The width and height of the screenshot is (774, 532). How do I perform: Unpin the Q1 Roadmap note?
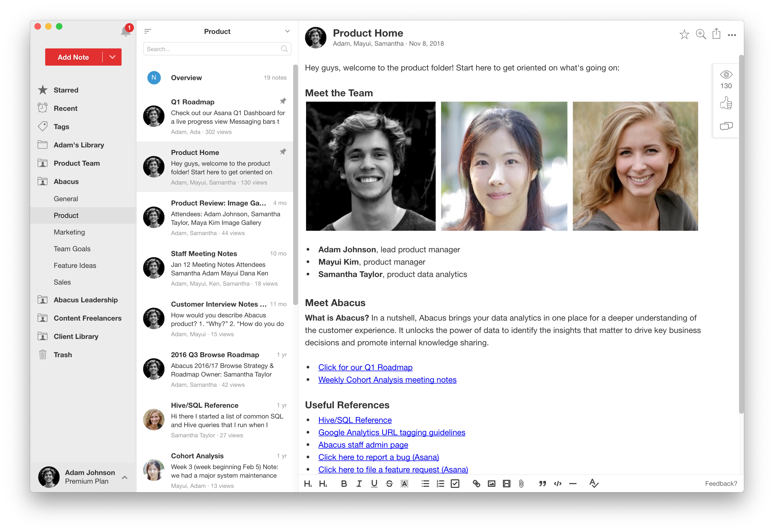pyautogui.click(x=283, y=101)
